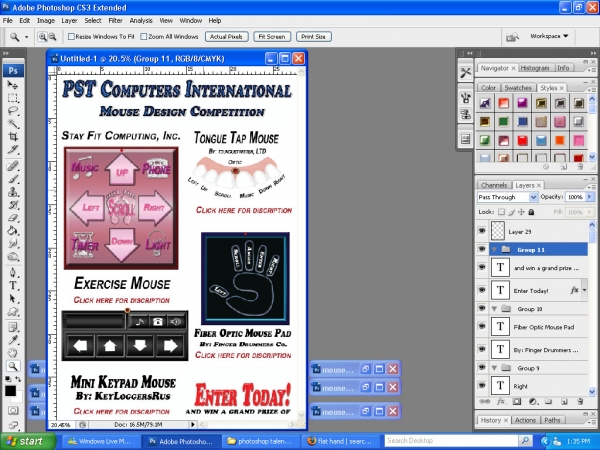Click the add layer mask icon
Image resolution: width=600 pixels, height=450 pixels.
(x=517, y=401)
